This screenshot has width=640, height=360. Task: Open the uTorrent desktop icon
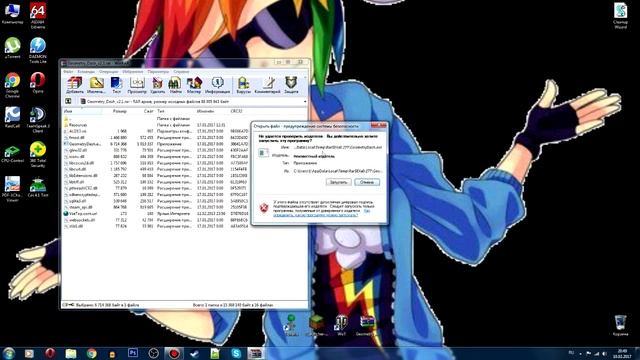(12, 48)
